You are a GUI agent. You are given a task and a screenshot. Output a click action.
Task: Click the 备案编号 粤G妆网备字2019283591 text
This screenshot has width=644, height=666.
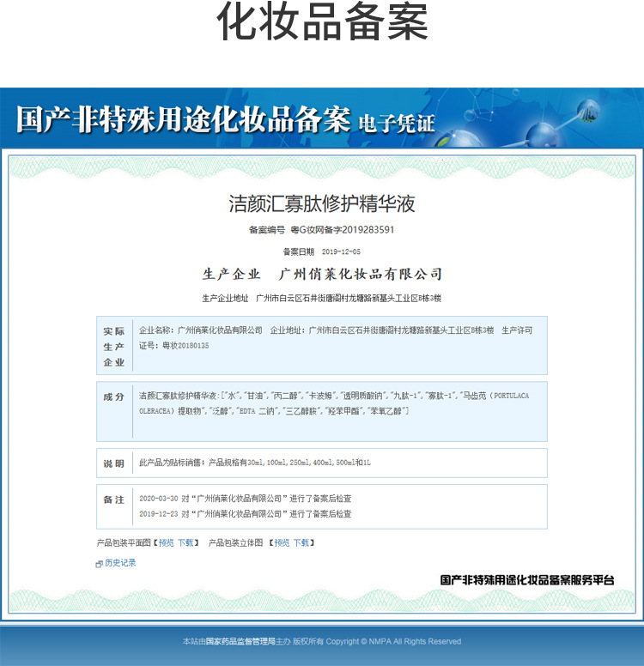tap(322, 230)
